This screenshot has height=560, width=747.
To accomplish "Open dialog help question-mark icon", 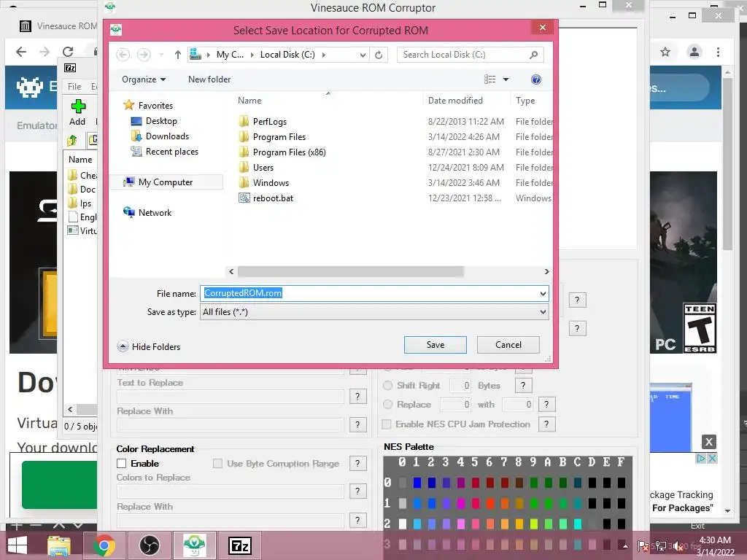I will pos(536,79).
